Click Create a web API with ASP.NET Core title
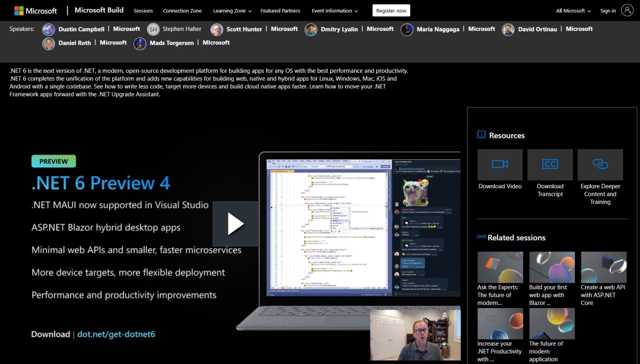 (x=603, y=295)
